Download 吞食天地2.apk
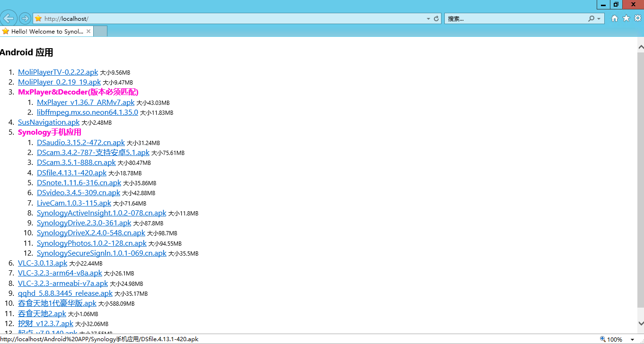The image size is (644, 344). (x=42, y=314)
